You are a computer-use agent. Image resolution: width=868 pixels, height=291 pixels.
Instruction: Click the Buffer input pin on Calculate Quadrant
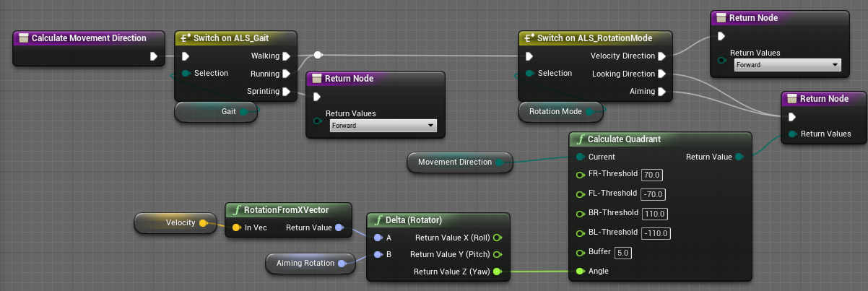tap(579, 252)
